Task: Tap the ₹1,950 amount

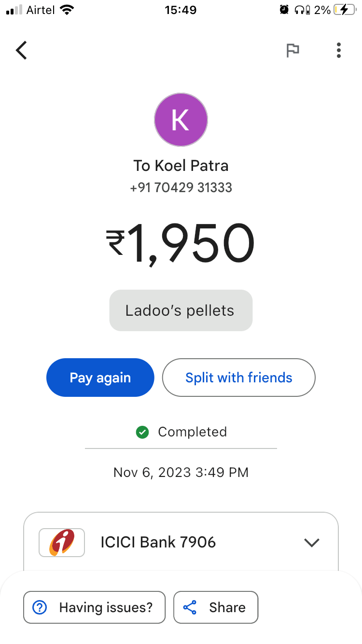Action: (x=181, y=244)
